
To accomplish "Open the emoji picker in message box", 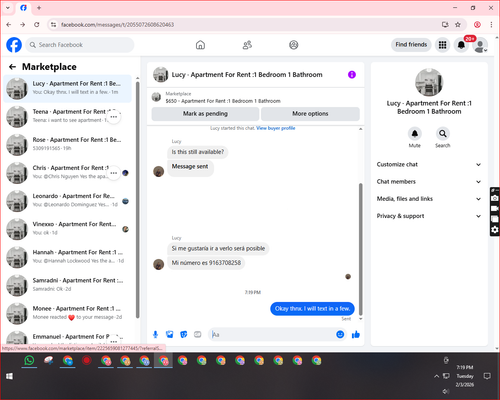I will pos(340,334).
